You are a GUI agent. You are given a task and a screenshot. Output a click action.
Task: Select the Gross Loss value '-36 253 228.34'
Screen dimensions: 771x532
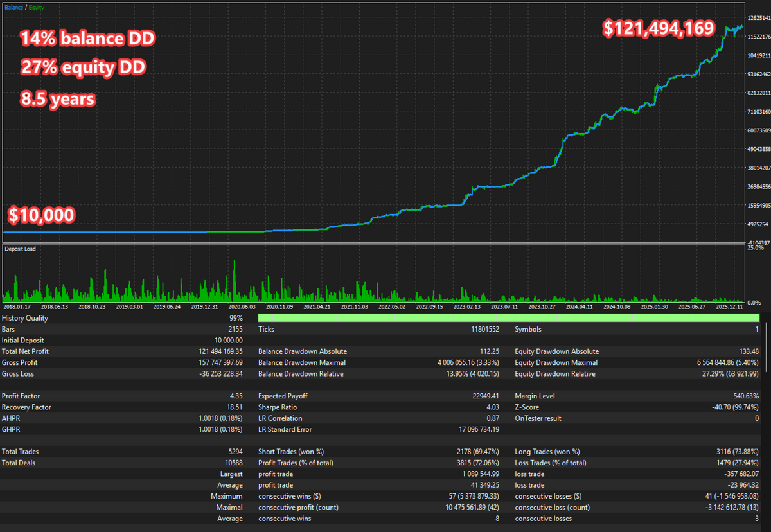(x=222, y=374)
